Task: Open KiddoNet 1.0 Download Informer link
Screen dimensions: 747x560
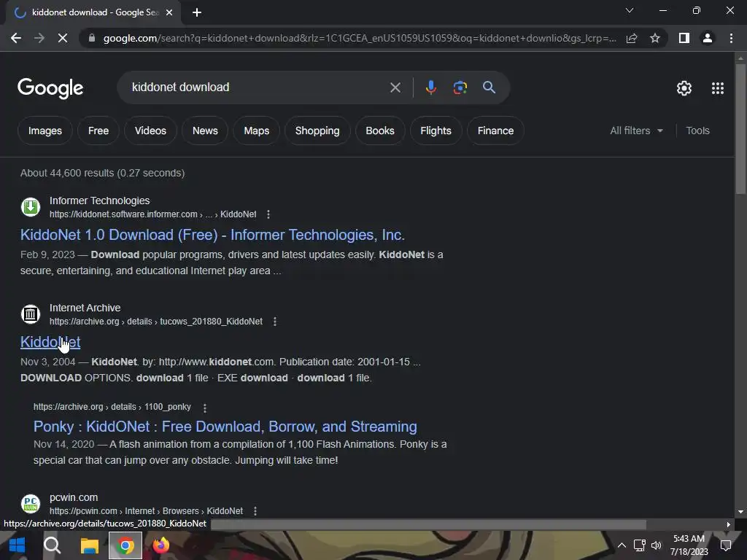Action: (x=212, y=235)
